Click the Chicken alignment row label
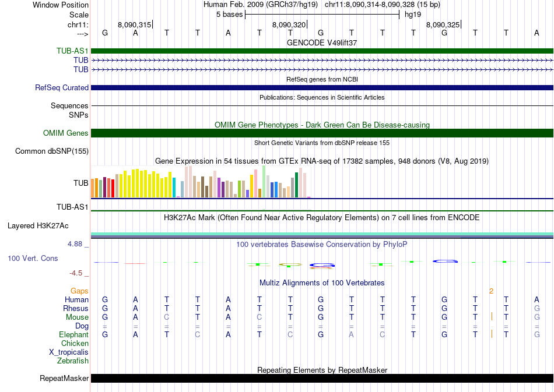The width and height of the screenshot is (554, 392). pos(75,343)
